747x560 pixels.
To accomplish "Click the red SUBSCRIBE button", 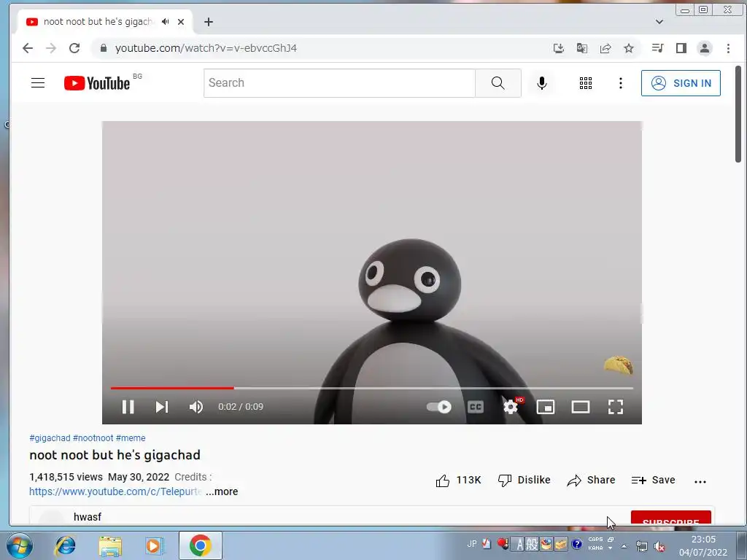I will point(671,518).
